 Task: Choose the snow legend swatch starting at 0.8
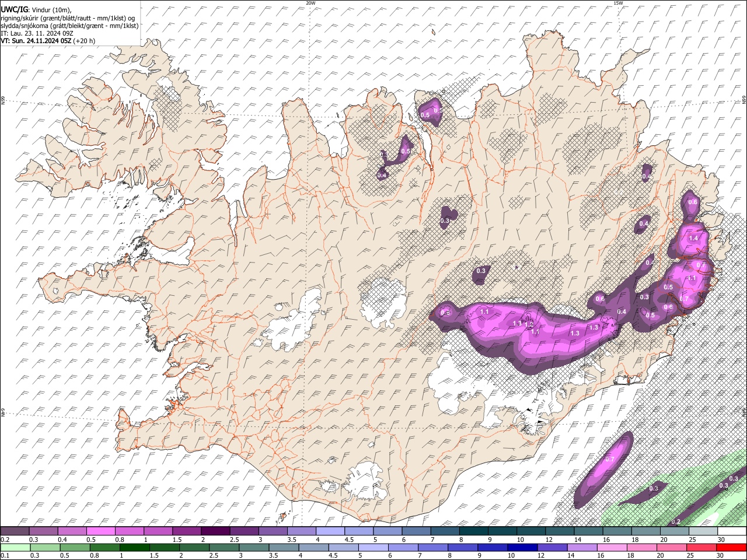pyautogui.click(x=129, y=531)
